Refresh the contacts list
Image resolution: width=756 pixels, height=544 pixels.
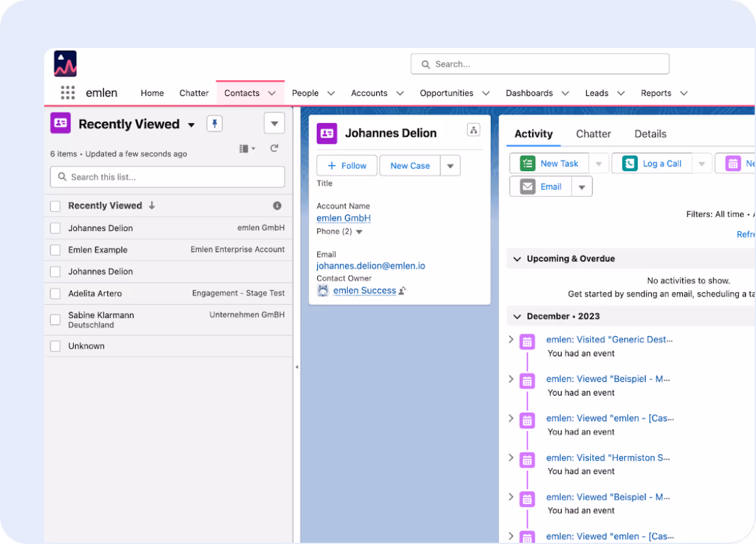coord(275,148)
